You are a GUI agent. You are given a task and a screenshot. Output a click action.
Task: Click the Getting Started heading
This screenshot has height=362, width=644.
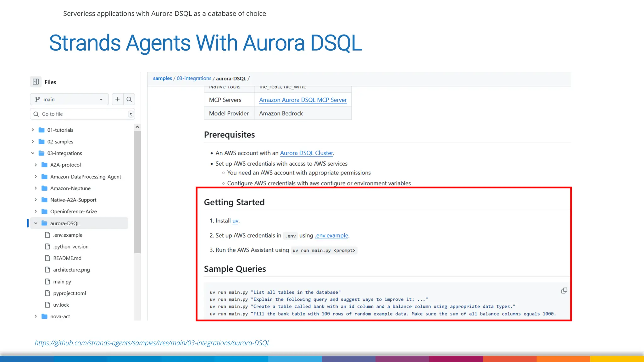234,202
